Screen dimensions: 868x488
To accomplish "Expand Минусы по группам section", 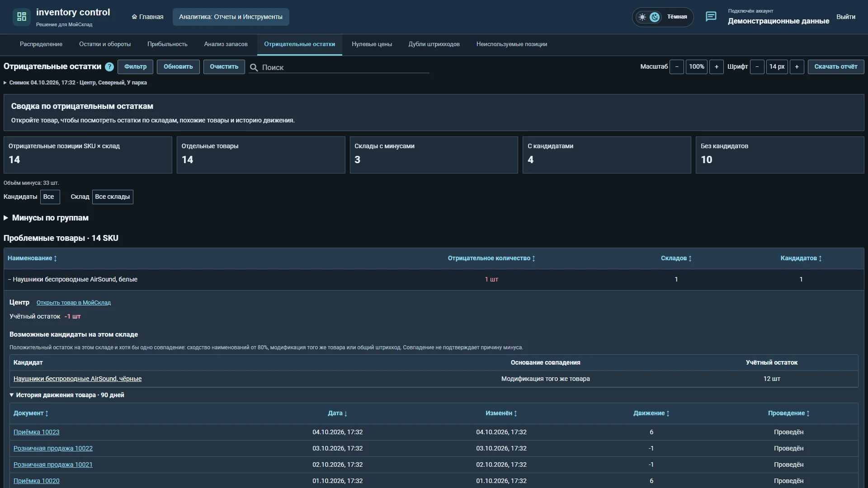I will [x=46, y=218].
